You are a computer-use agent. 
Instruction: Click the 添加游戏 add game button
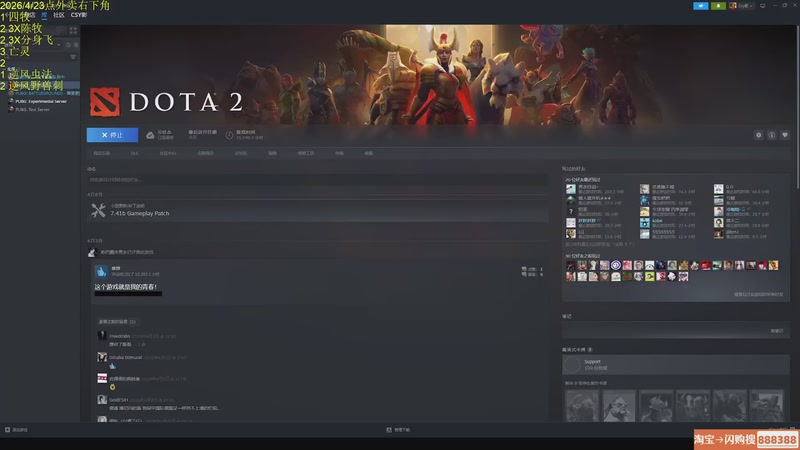coord(16,430)
